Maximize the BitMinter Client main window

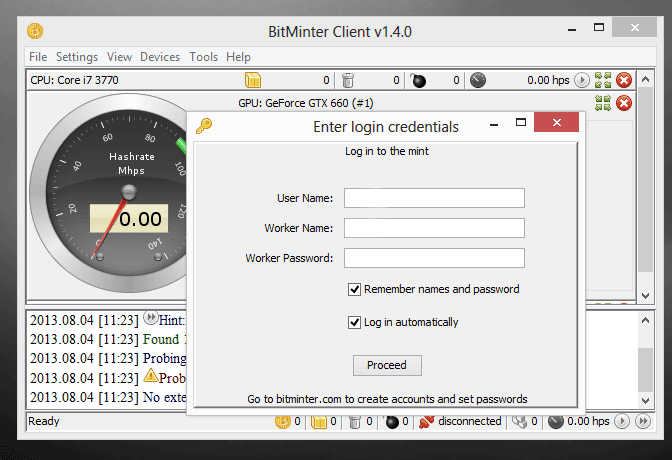(599, 28)
